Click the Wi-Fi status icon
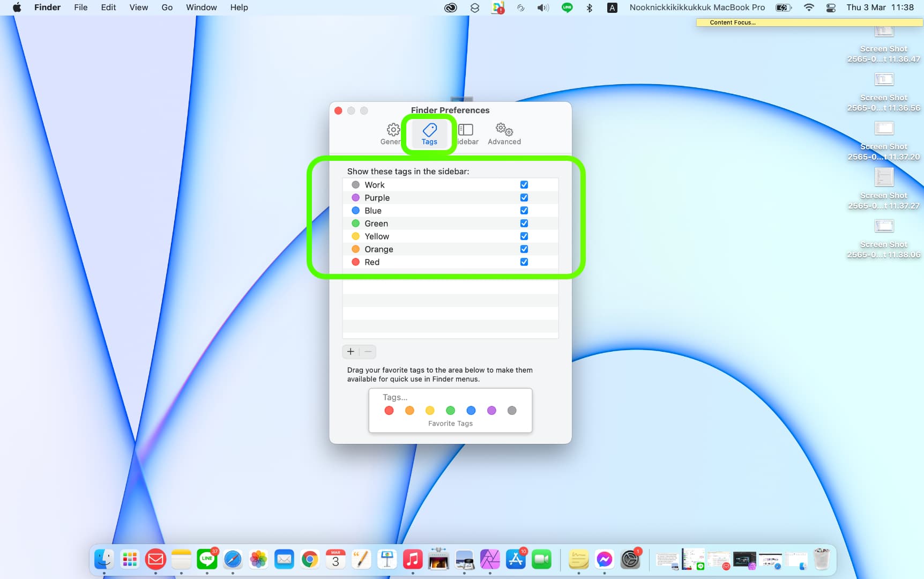Screen dimensions: 924x579 coord(809,8)
